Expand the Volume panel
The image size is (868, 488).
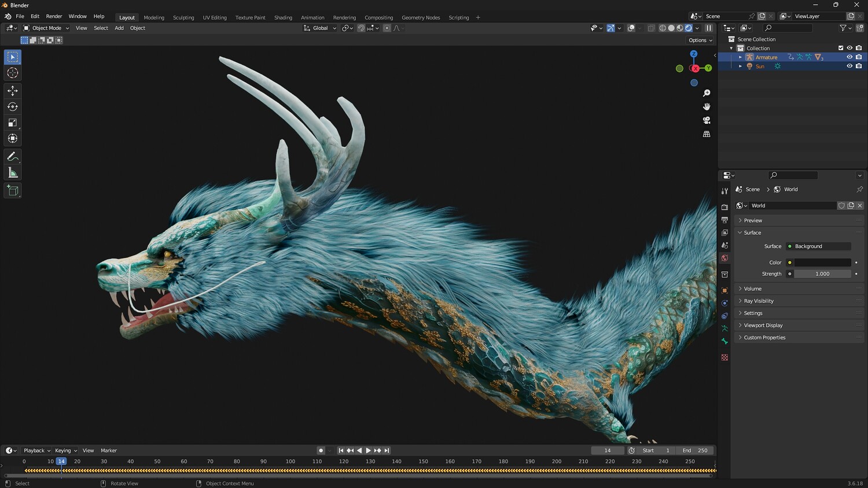point(752,289)
